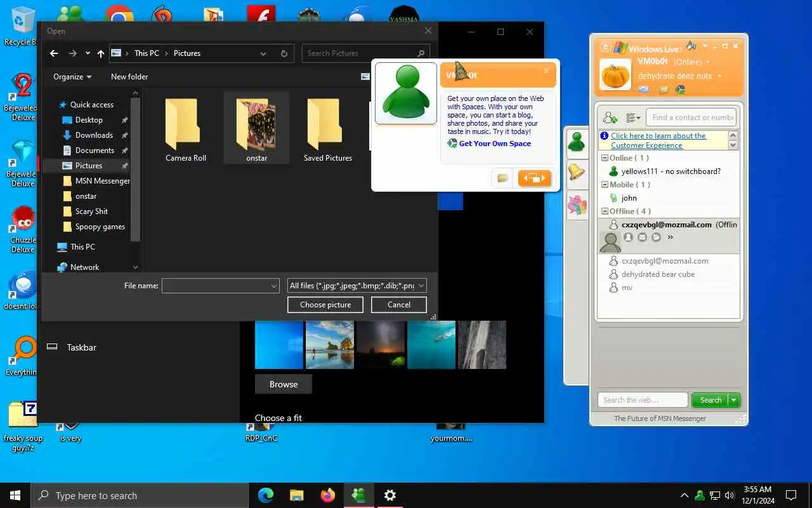812x508 pixels.
Task: Click the Find a contact field
Action: [x=691, y=117]
